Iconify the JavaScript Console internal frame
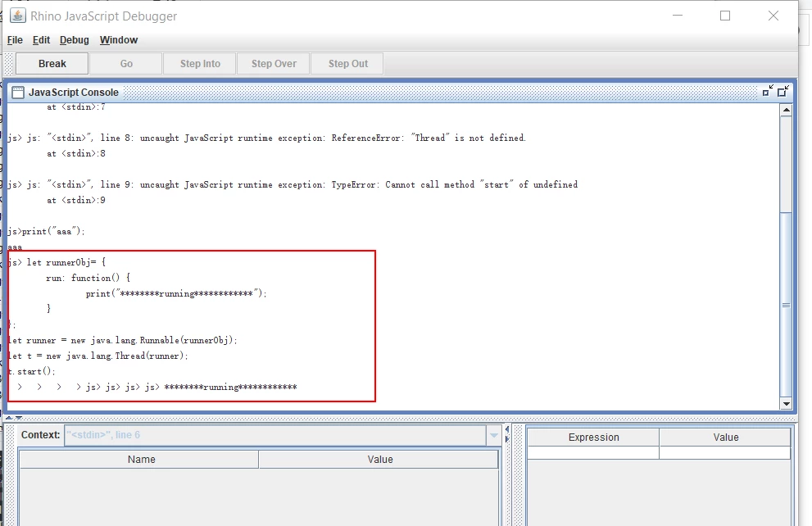The height and width of the screenshot is (526, 812). 768,91
